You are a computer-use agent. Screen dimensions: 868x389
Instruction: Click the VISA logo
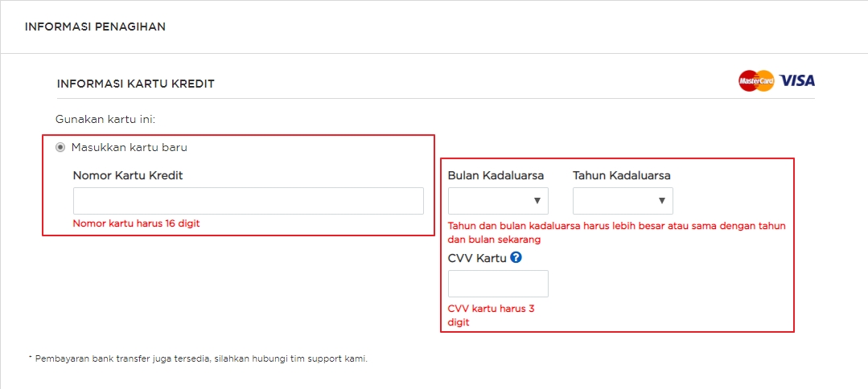coord(796,80)
